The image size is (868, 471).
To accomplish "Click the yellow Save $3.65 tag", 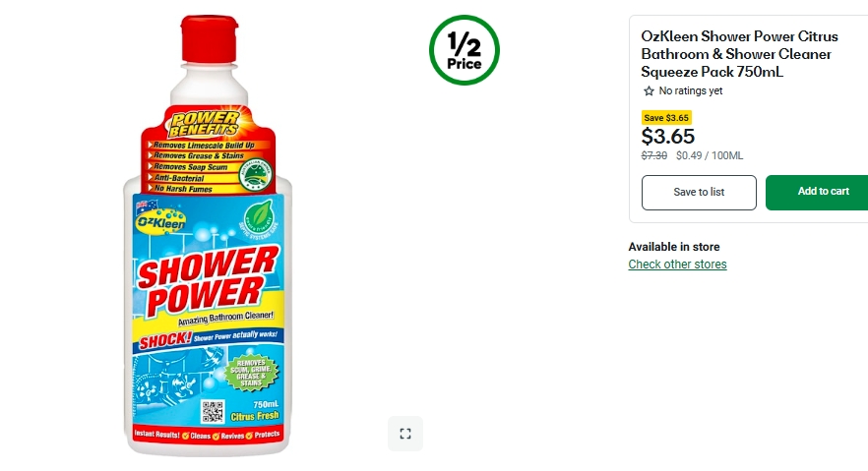I will click(666, 118).
